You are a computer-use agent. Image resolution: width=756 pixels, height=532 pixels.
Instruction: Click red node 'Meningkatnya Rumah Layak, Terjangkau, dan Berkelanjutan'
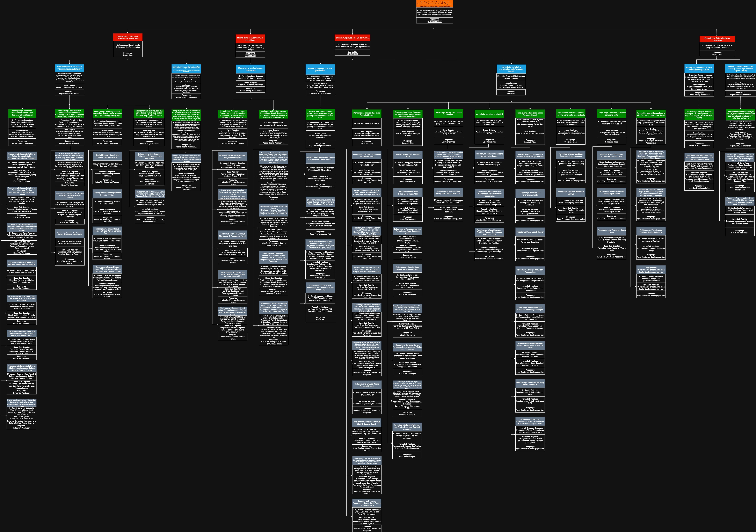pyautogui.click(x=128, y=37)
